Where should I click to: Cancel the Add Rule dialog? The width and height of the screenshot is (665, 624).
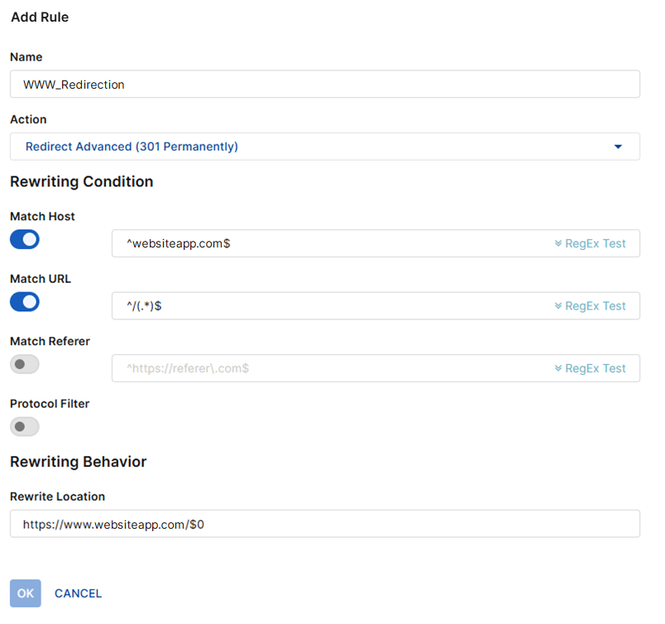coord(78,594)
